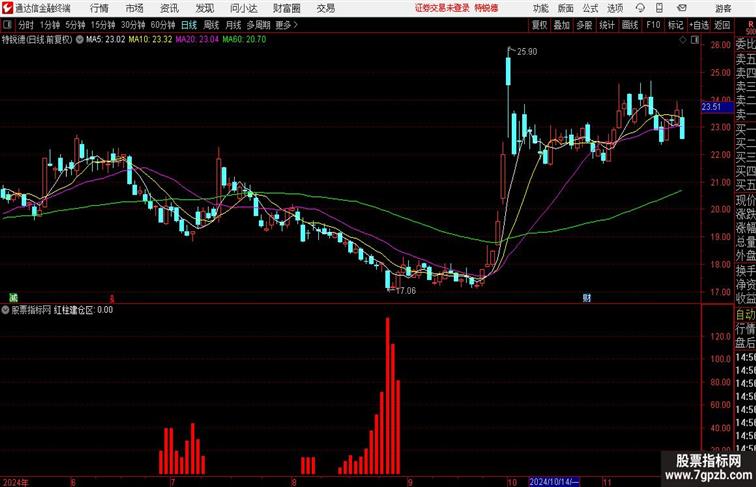Open the 功能 menu
The height and width of the screenshot is (487, 756).
click(540, 8)
